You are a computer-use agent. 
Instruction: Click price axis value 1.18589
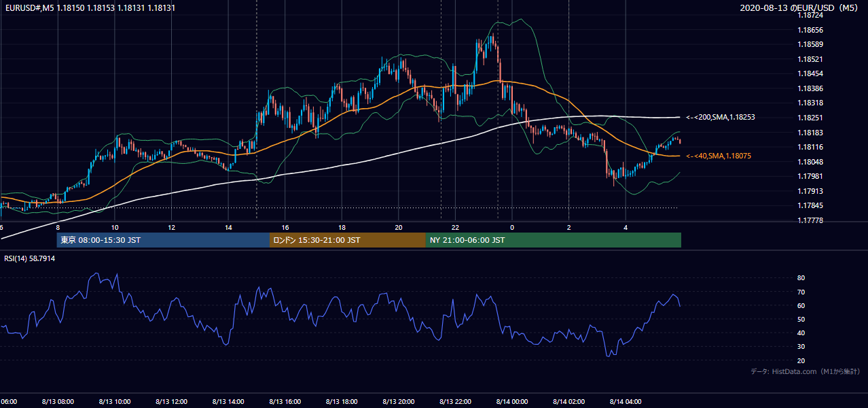click(x=812, y=44)
